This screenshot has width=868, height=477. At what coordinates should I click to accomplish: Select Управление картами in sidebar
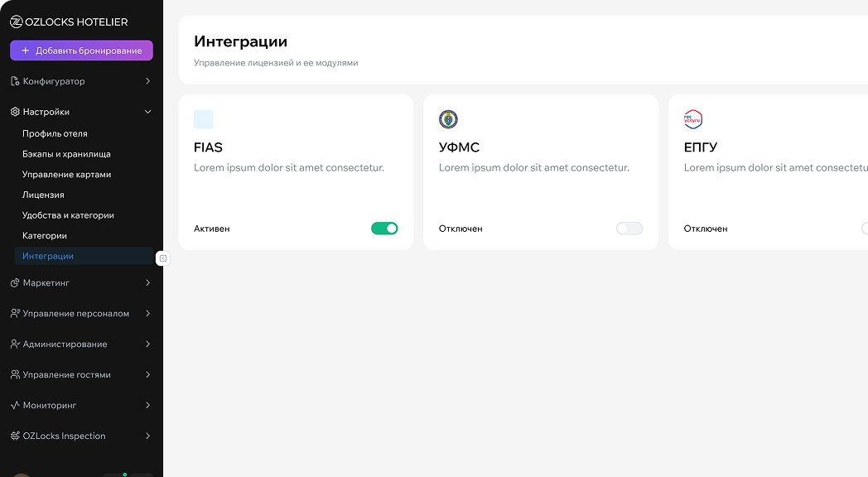(66, 175)
